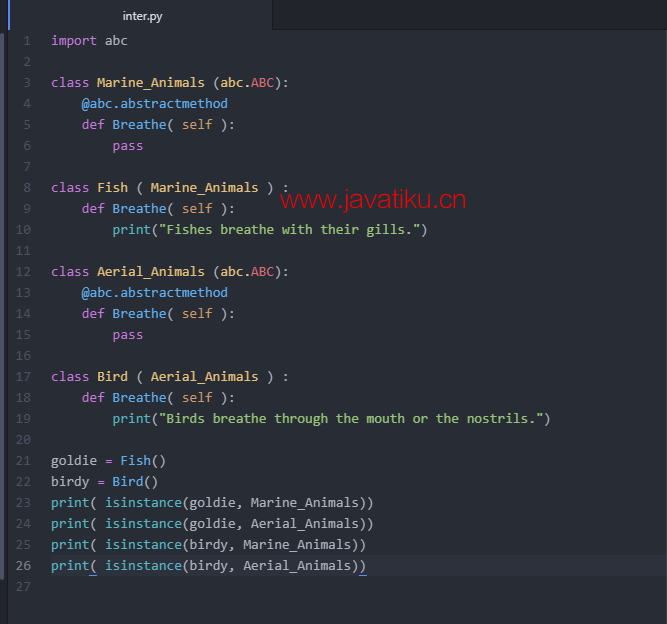Screen dimensions: 667x624
Task: Click line number 8 in gutter
Action: coord(27,188)
